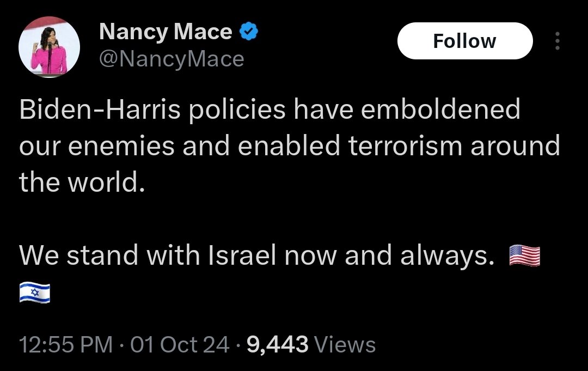Click the 12:55 PM timestamp
This screenshot has height=371, width=588.
coord(65,344)
